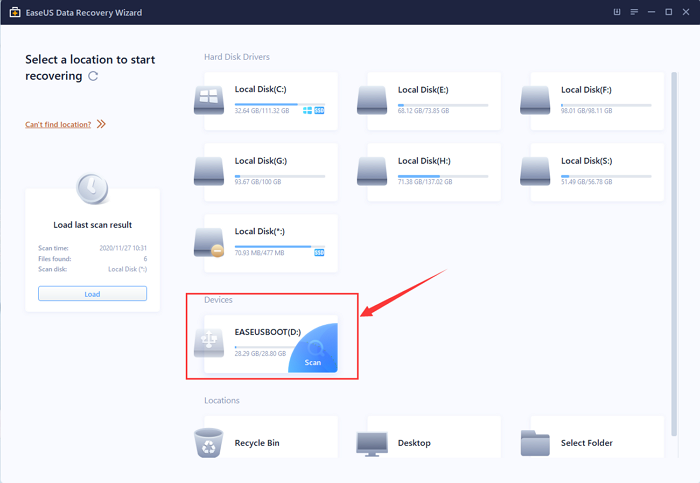Click the Scan time value 2020/11/27 10:31
Image resolution: width=700 pixels, height=483 pixels.
[123, 248]
